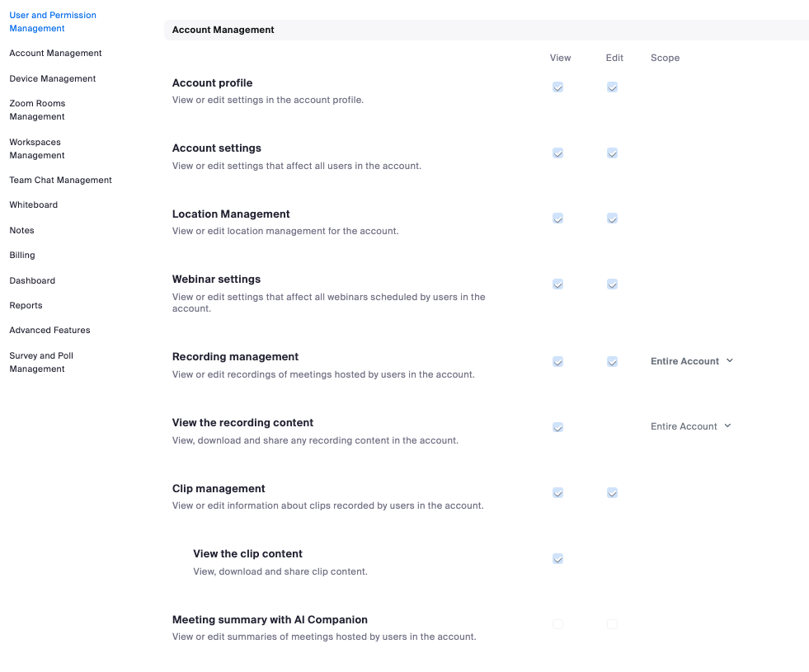Viewport: 809px width, 672px height.
Task: Expand View the recording content scope dropdown
Action: [690, 426]
